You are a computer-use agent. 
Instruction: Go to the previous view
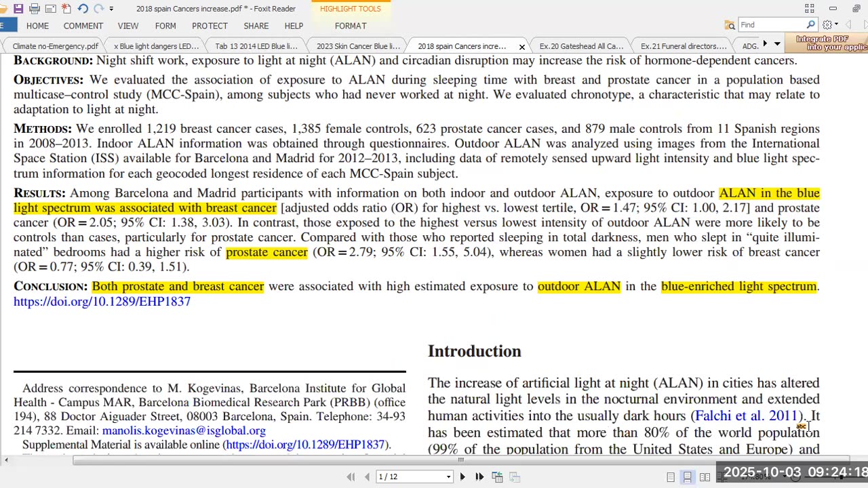[497, 477]
